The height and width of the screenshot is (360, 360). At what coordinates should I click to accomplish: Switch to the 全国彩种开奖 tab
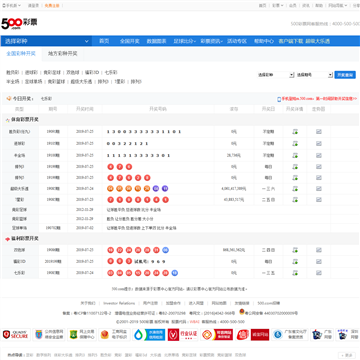(x=21, y=54)
